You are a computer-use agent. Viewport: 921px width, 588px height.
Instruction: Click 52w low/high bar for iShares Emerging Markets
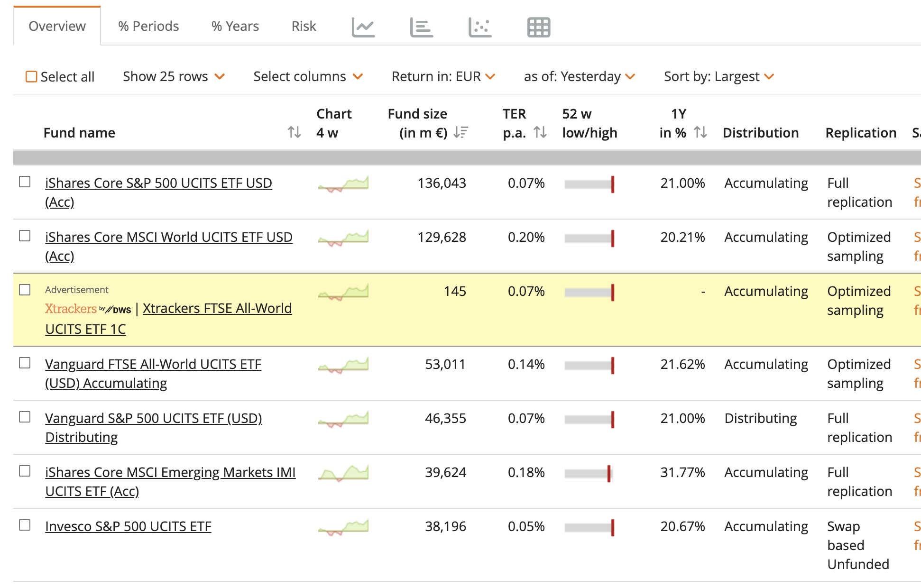tap(589, 473)
